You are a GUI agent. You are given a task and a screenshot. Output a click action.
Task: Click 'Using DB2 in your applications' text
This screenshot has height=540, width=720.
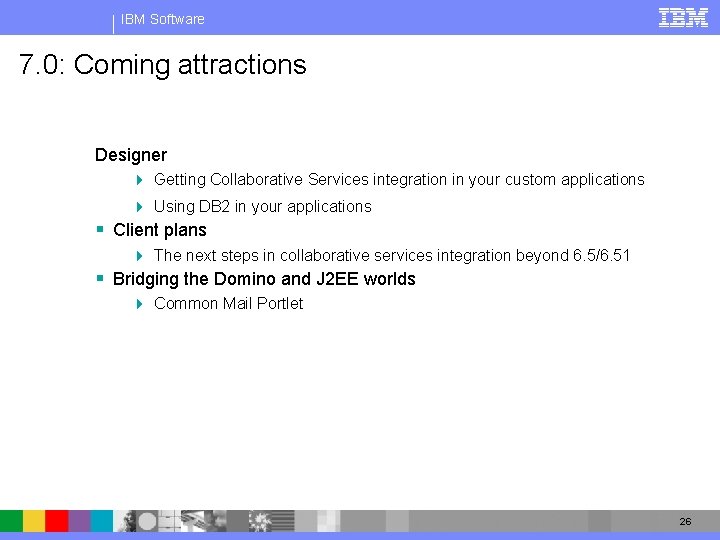point(263,207)
